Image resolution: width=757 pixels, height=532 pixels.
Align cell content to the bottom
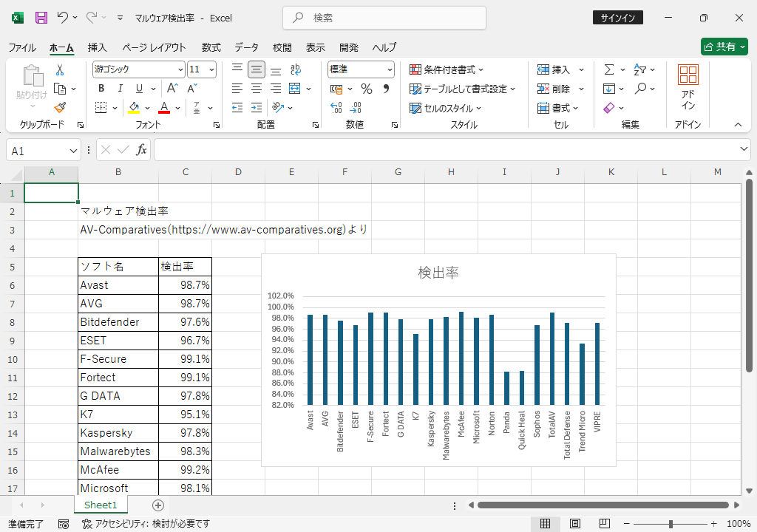click(276, 69)
